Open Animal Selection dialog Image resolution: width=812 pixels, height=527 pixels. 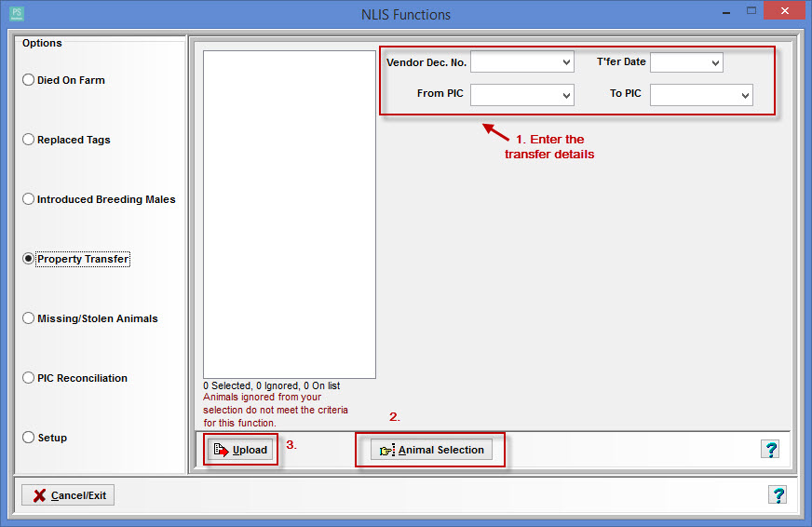tap(431, 450)
